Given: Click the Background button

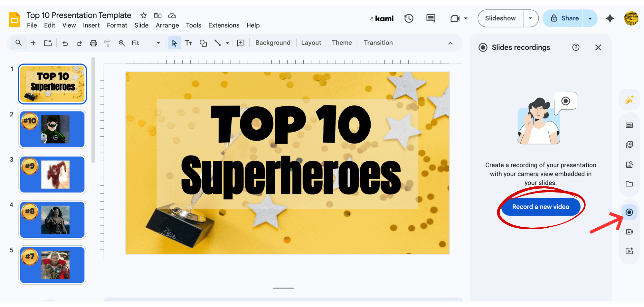Looking at the screenshot, I should coord(273,43).
